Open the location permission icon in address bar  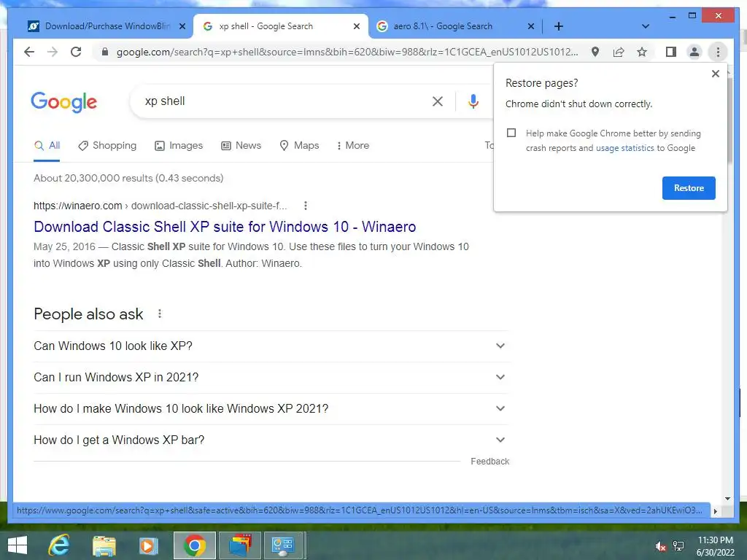pyautogui.click(x=595, y=52)
